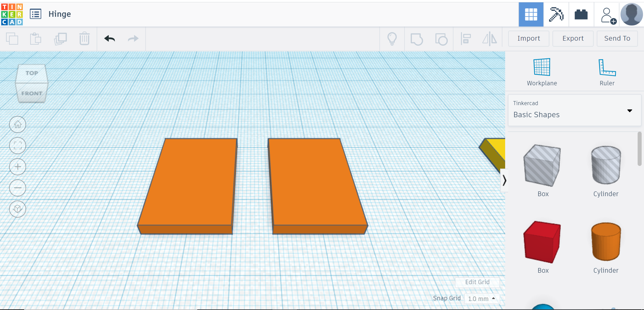
Task: Open the design properties list menu
Action: coord(36,14)
